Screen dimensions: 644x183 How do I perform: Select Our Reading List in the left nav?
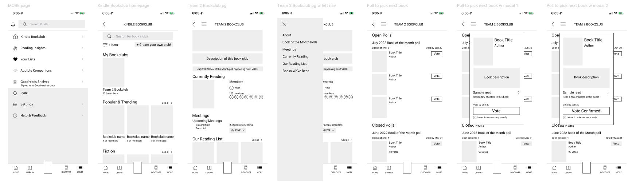click(295, 64)
